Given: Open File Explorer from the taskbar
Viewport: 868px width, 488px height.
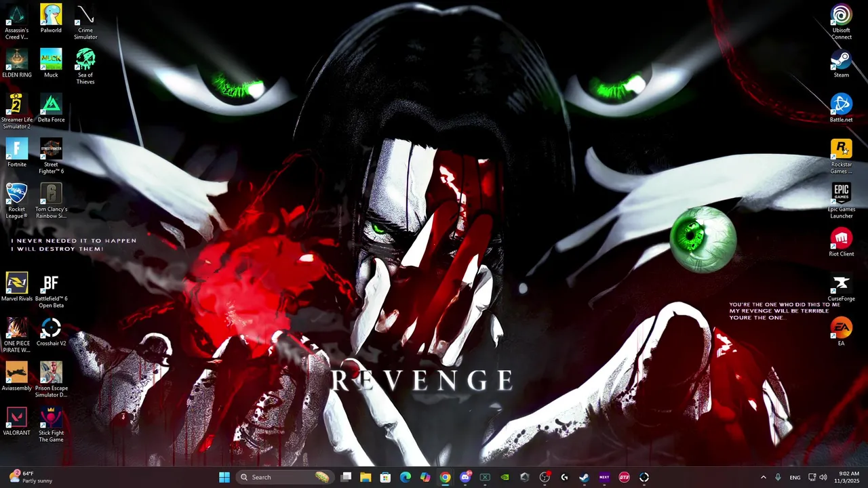Looking at the screenshot, I should (366, 477).
